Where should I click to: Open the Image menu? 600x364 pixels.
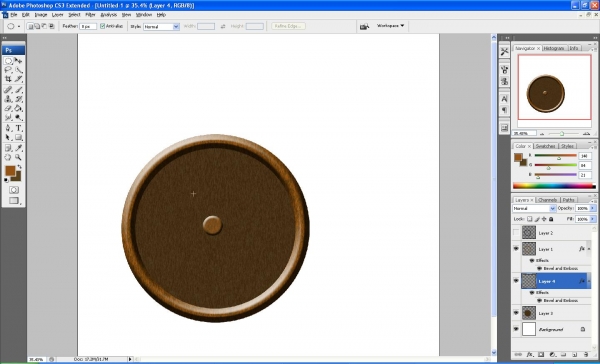point(41,15)
